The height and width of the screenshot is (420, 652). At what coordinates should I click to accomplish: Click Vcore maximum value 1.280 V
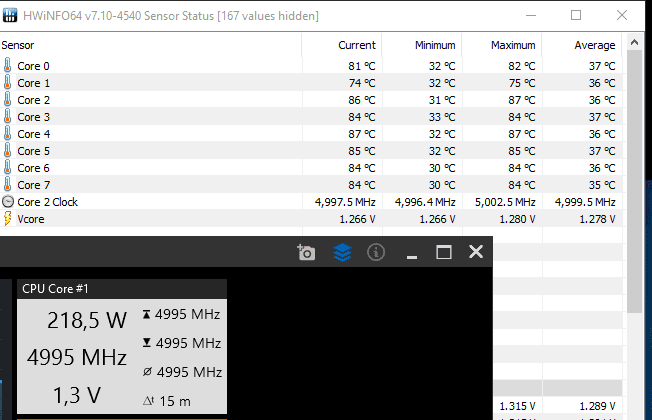517,219
